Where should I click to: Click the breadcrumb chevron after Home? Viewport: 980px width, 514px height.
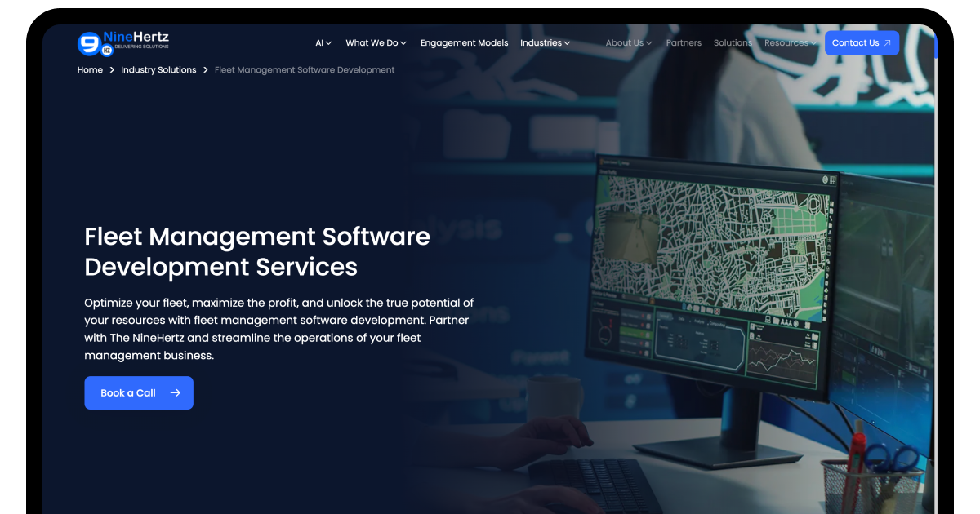[x=113, y=70]
